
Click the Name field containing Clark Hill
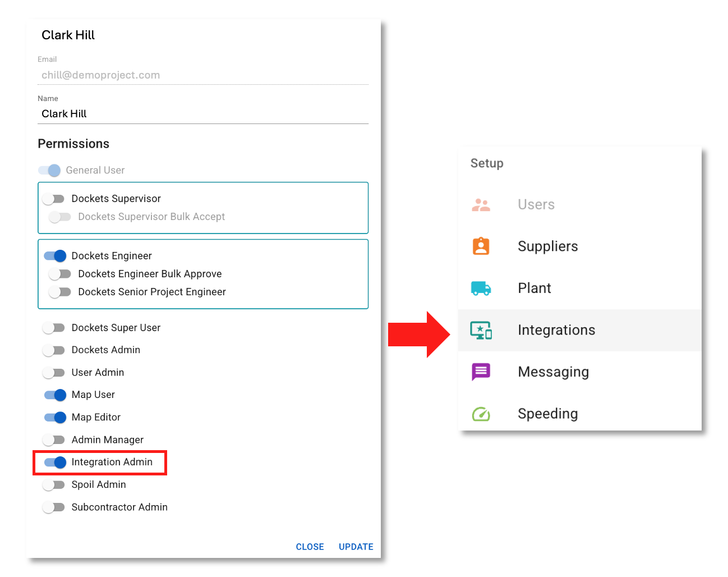202,114
